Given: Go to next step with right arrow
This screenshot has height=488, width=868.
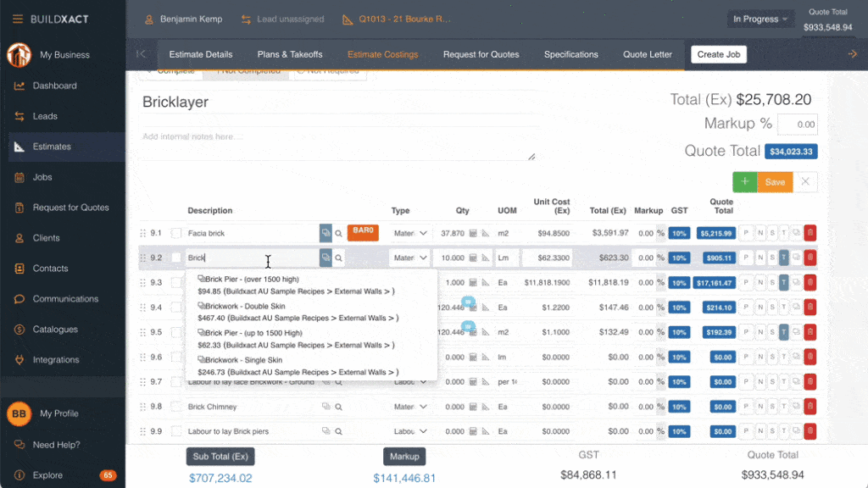Looking at the screenshot, I should 852,54.
